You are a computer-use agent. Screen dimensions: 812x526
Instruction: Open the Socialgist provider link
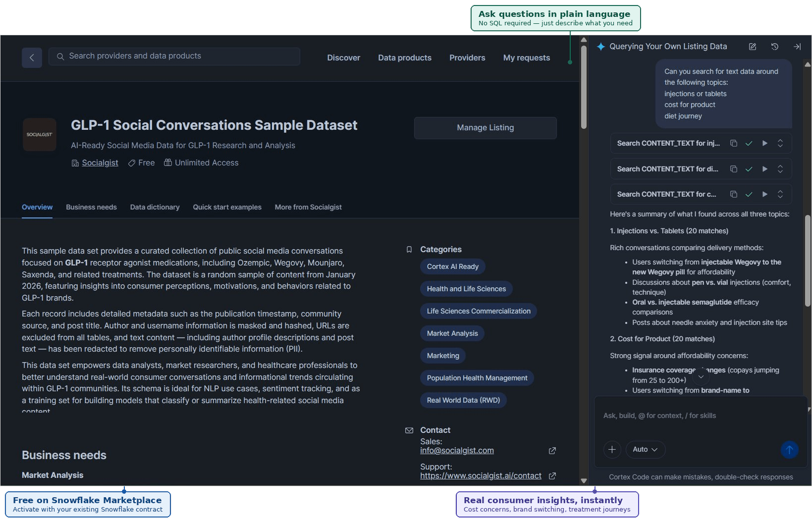(100, 163)
